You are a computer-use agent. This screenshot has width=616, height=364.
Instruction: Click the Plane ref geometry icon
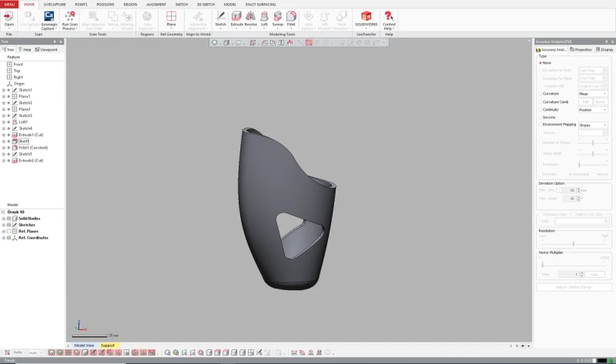171,18
